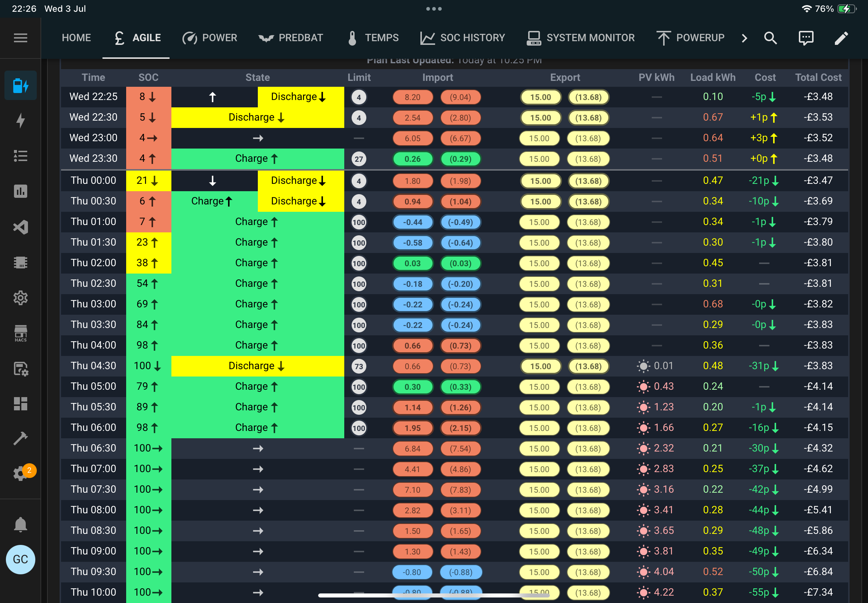This screenshot has height=603, width=868.
Task: Open the SYSTEM MONITOR tab
Action: pyautogui.click(x=580, y=38)
